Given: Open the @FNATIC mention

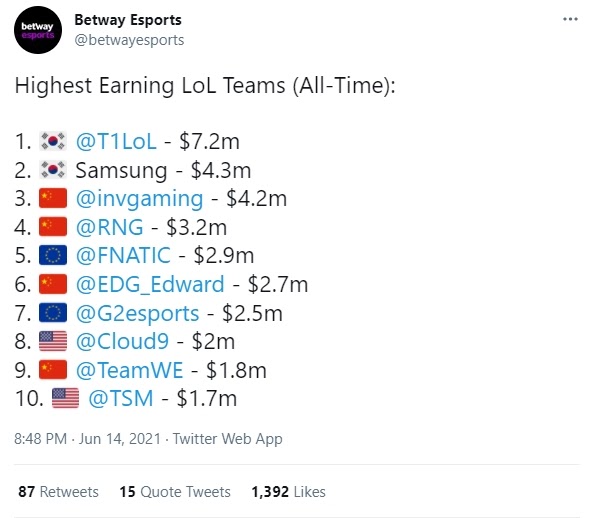Looking at the screenshot, I should coord(123,256).
